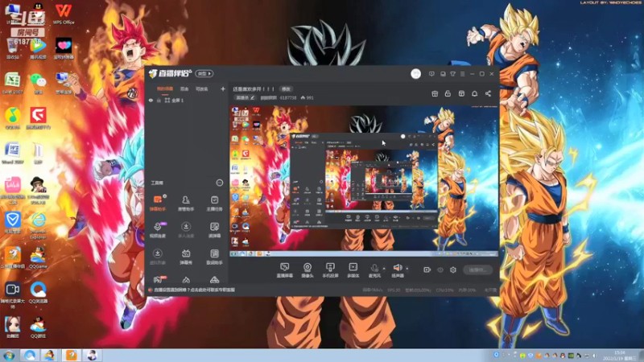
Task: Click the 直播中 live status button
Action: pos(477,269)
